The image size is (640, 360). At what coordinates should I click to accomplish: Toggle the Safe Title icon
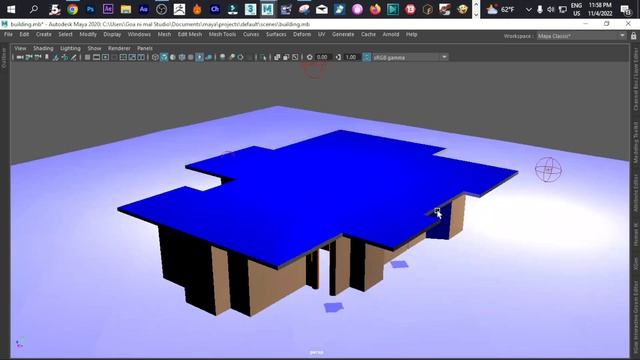(141, 58)
